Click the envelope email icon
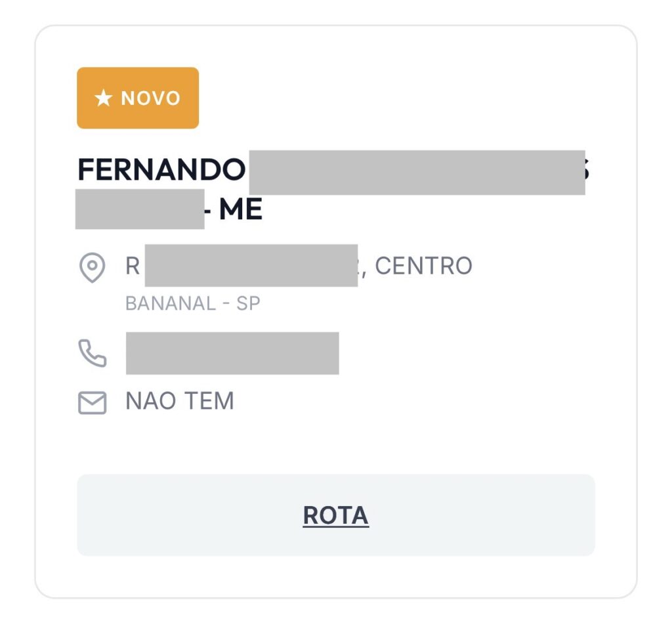The image size is (672, 632). click(92, 402)
